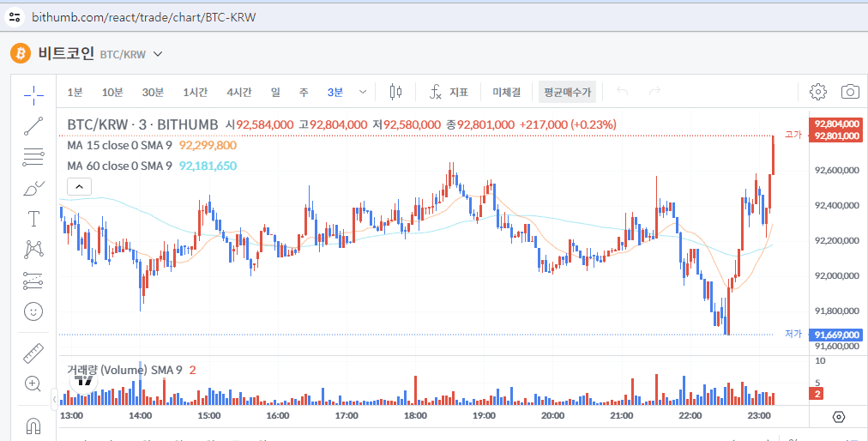Open the 지표 indicators button
The width and height of the screenshot is (868, 441).
(449, 92)
